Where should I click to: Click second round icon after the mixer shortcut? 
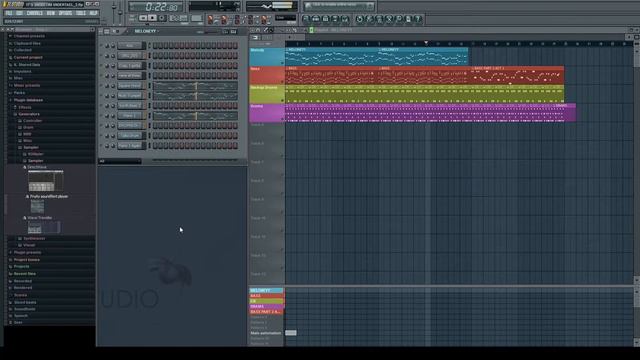coord(369,19)
